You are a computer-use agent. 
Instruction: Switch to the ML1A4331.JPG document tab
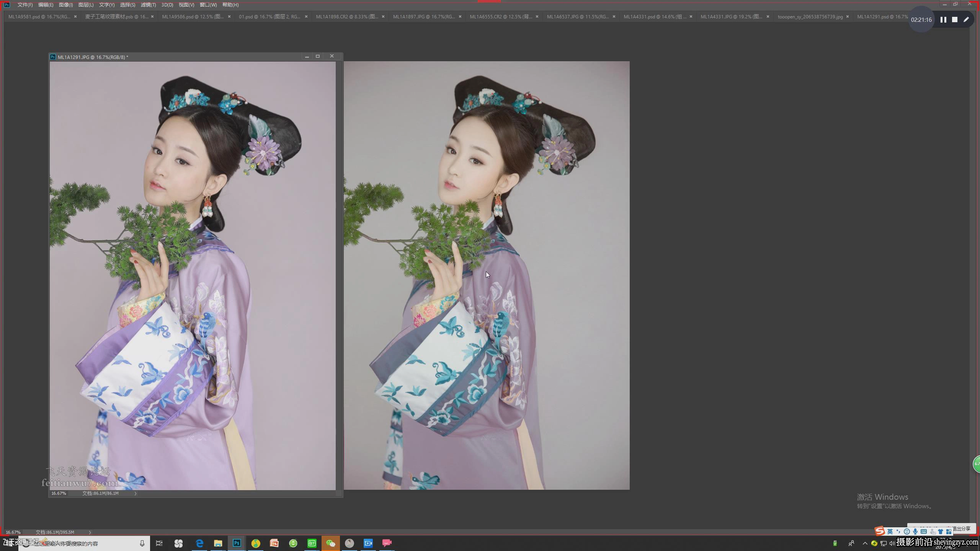(x=732, y=17)
